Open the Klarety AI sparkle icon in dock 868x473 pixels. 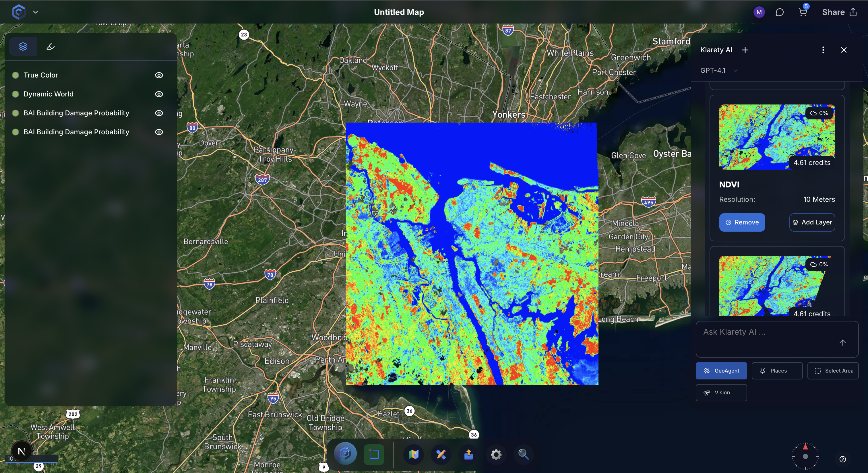click(x=345, y=454)
